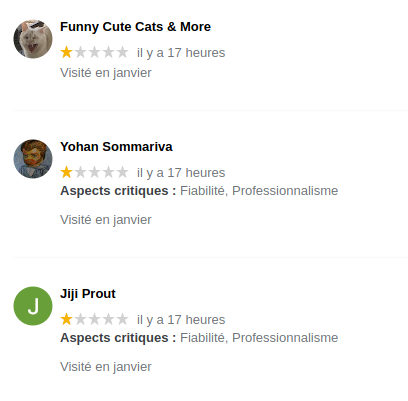Click 'Visité en janvier' under Funny Cute Cats

(106, 73)
